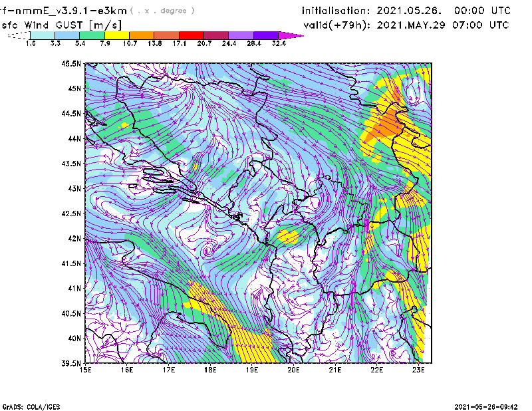
Task: Click the legend value 28.4
Action: click(254, 43)
